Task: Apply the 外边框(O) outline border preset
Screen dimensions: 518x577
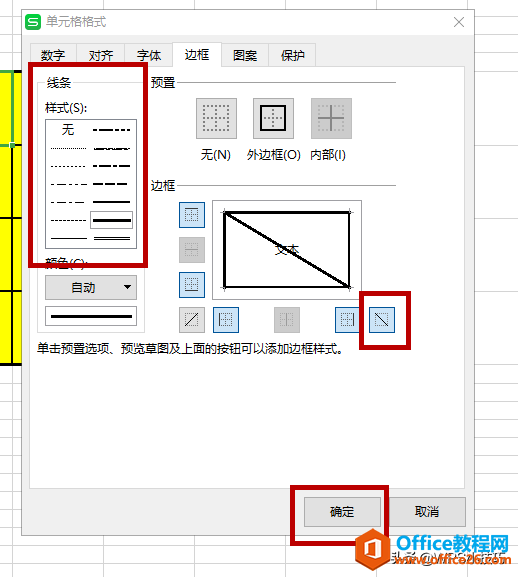Action: pyautogui.click(x=273, y=118)
